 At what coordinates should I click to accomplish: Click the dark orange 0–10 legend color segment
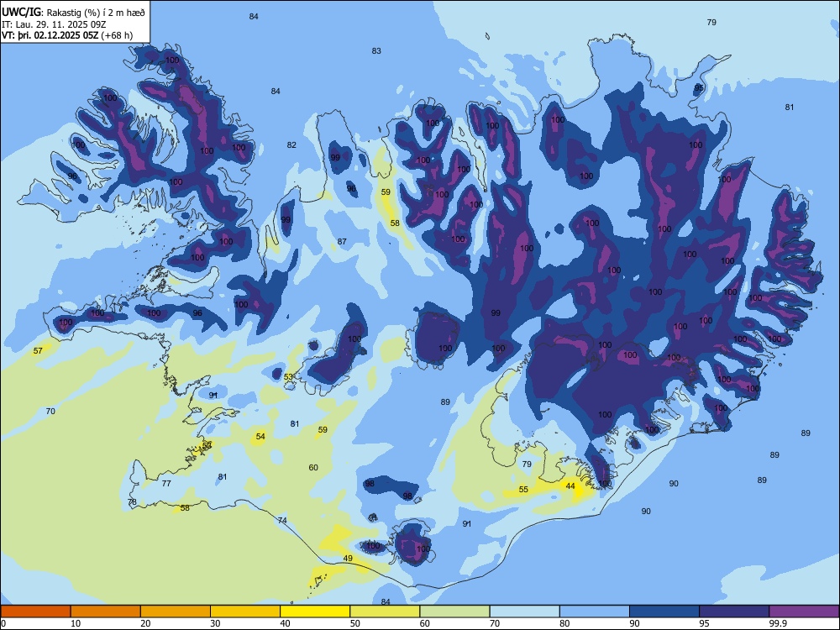pyautogui.click(x=35, y=612)
